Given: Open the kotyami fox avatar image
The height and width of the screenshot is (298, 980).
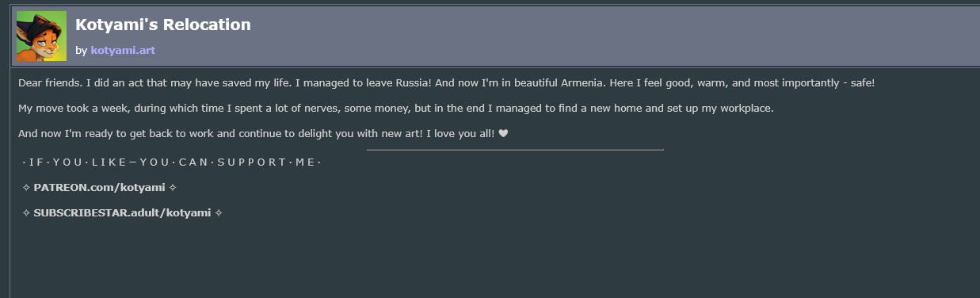Looking at the screenshot, I should (x=41, y=36).
